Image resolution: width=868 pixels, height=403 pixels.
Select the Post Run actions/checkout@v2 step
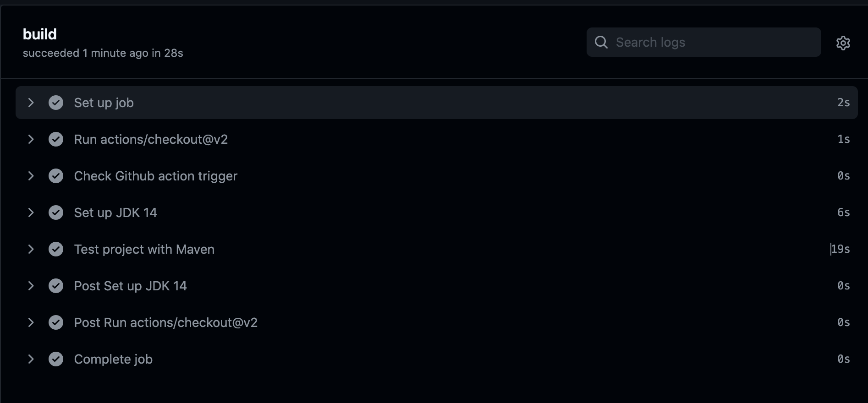(165, 322)
